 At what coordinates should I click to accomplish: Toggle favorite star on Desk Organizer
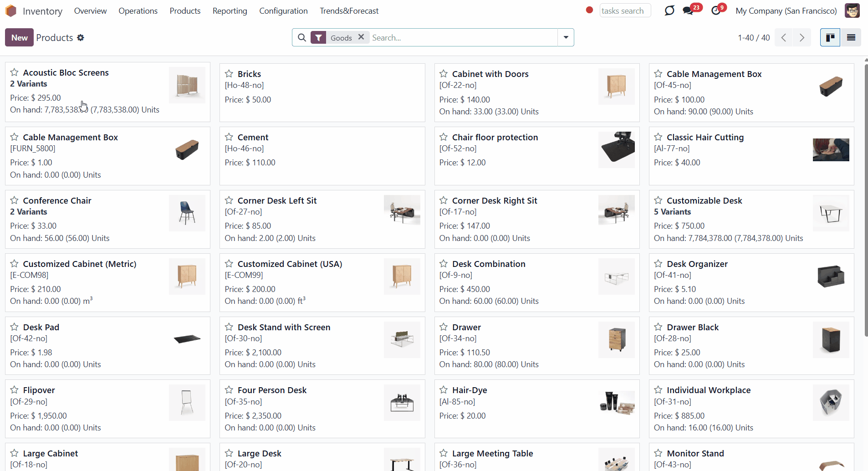[658, 264]
